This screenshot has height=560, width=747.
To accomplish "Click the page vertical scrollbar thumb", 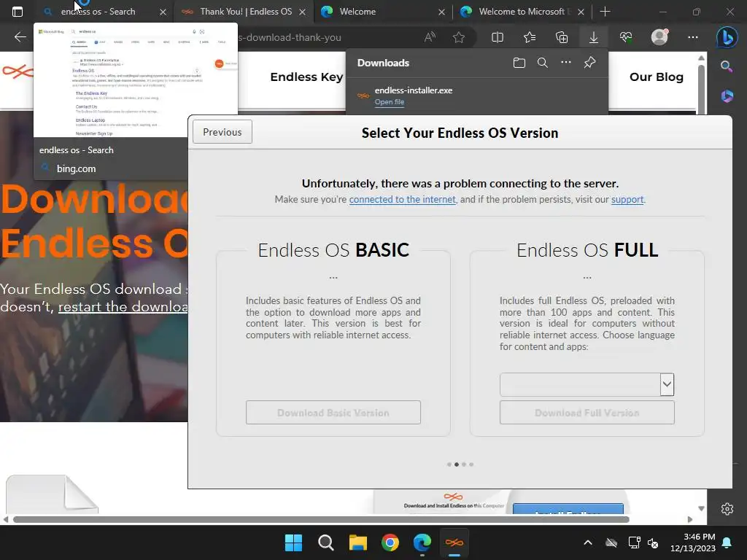I will (x=701, y=89).
